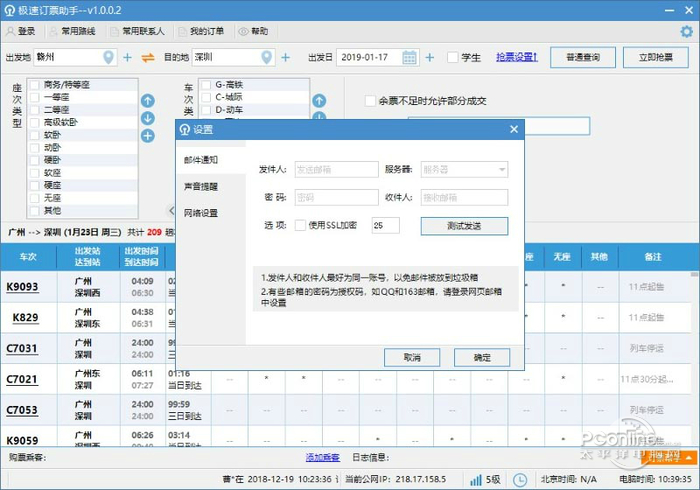Image resolution: width=700 pixels, height=490 pixels.
Task: Open 抢票设置 link
Action: [517, 57]
